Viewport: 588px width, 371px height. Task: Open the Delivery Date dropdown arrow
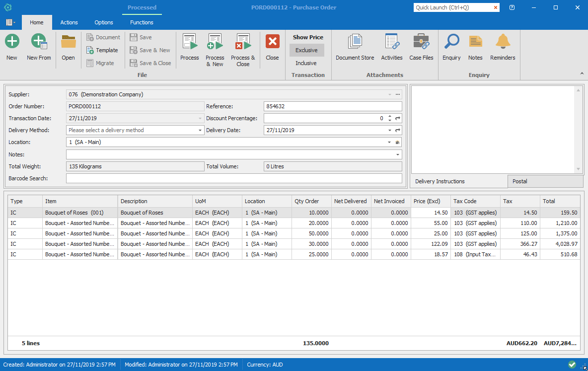[390, 131]
